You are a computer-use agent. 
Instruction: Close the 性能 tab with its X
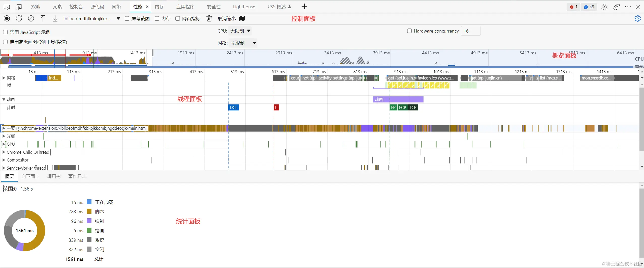[147, 7]
